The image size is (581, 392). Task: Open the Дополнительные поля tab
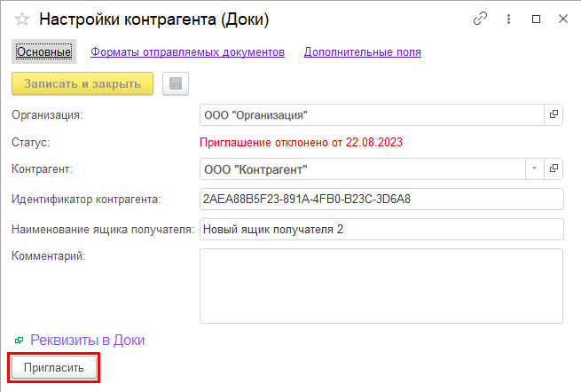point(363,51)
